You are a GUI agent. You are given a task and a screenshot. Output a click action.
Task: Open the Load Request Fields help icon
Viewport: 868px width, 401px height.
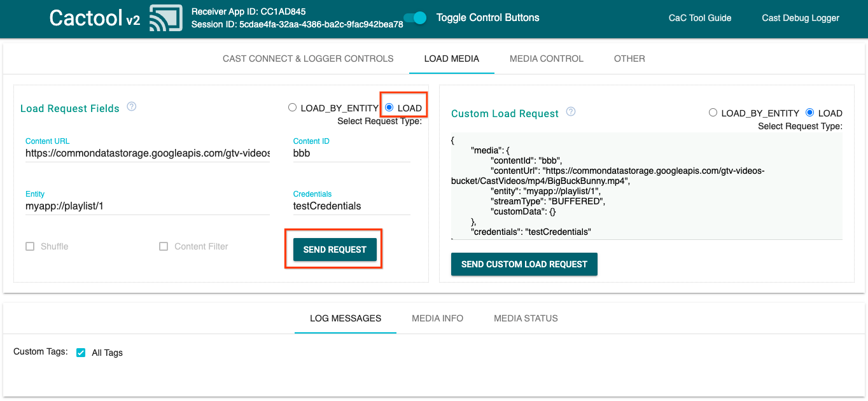click(132, 106)
